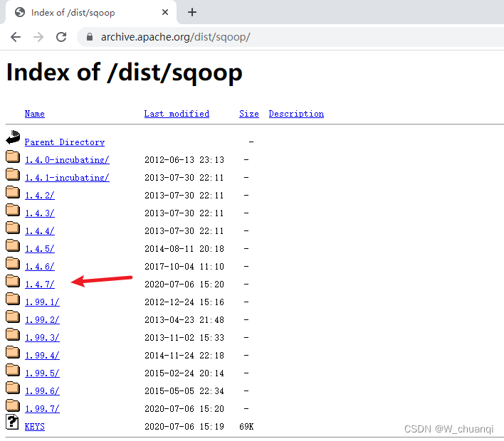
Task: Click the date 2013-04-23 21:48
Action: point(184,320)
